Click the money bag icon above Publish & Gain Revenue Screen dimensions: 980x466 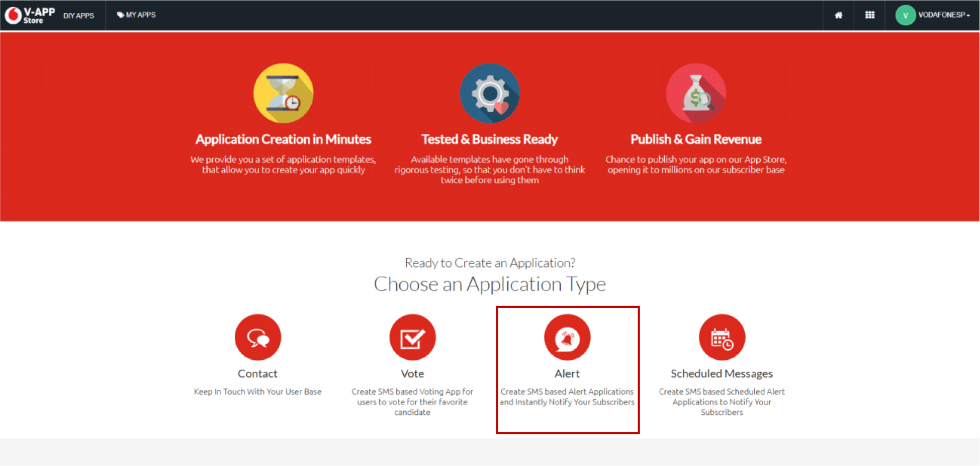(696, 93)
